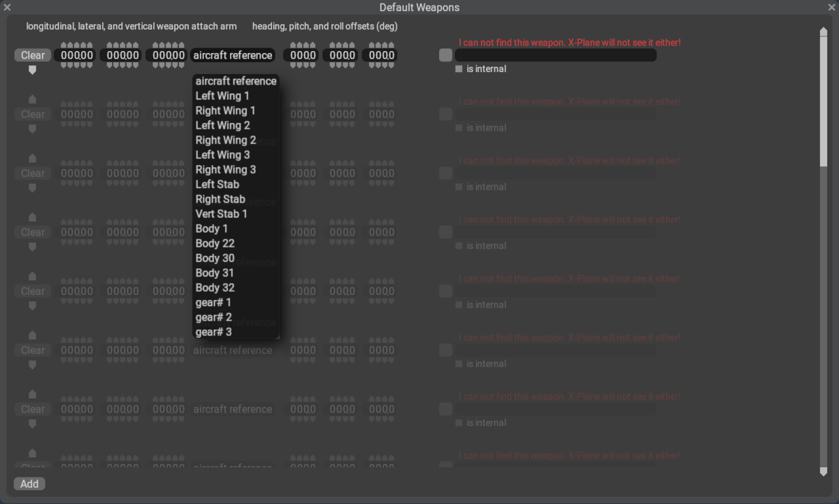
Task: Open the sixth row's aircraft reference dropdown
Action: [x=233, y=350]
